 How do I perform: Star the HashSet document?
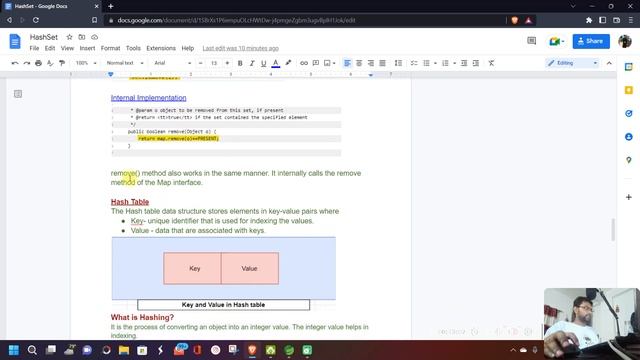coord(69,37)
